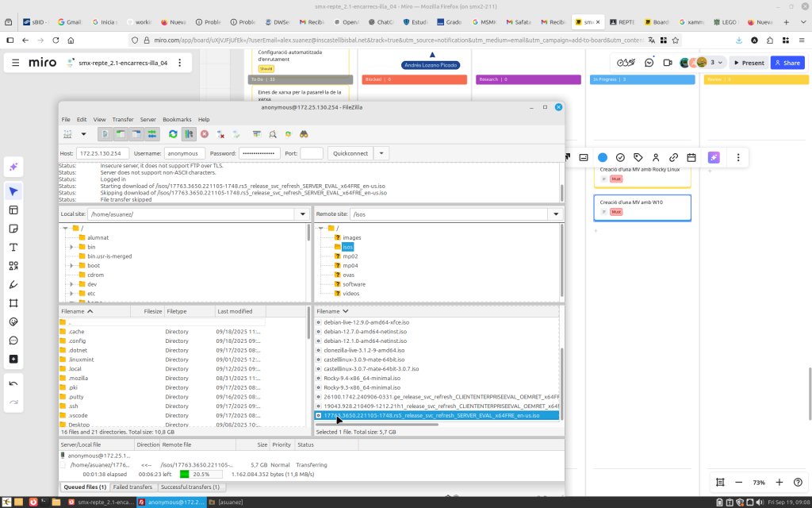Image resolution: width=812 pixels, height=508 pixels.
Task: Click the Share button in Miro
Action: (787, 63)
